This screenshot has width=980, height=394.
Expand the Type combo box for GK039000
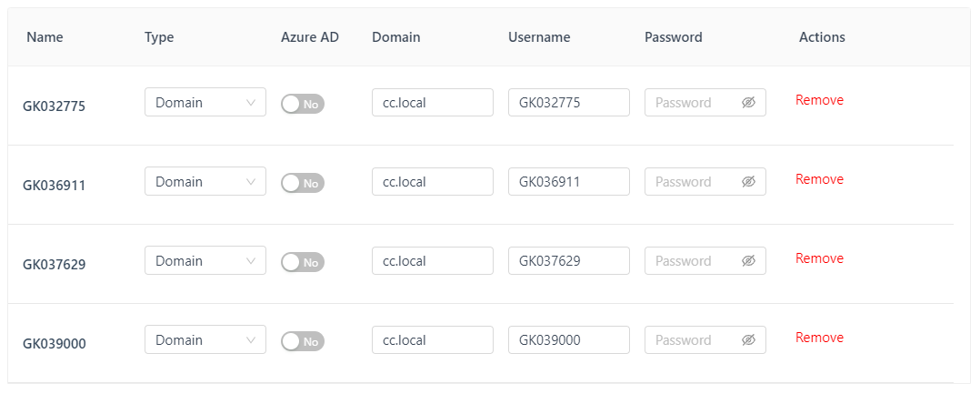point(205,340)
